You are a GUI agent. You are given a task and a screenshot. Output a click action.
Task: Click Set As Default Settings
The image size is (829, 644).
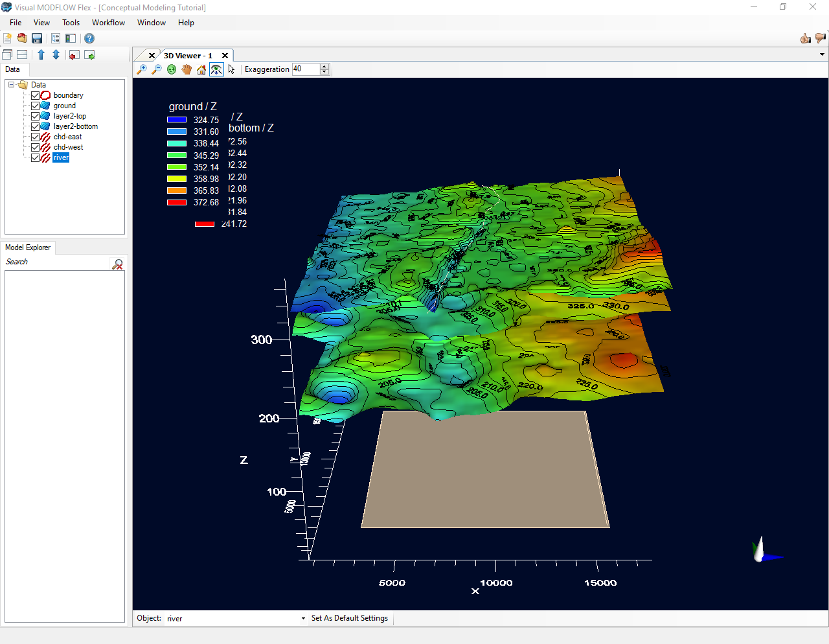[x=350, y=618]
